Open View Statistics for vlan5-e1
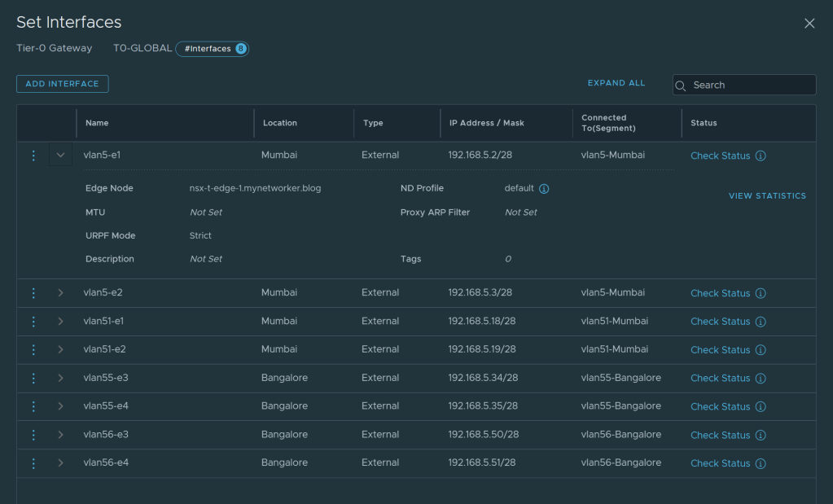Image resolution: width=833 pixels, height=504 pixels. 767,196
